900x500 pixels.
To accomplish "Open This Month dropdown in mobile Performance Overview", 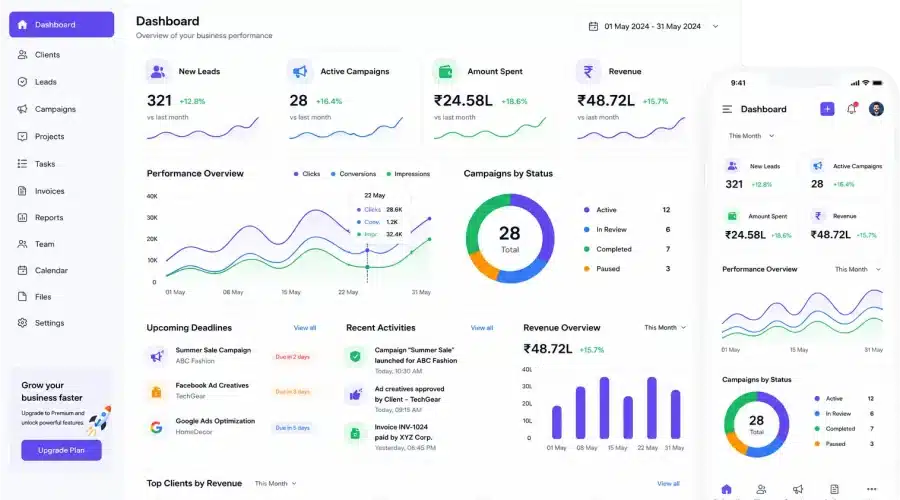I will point(858,269).
